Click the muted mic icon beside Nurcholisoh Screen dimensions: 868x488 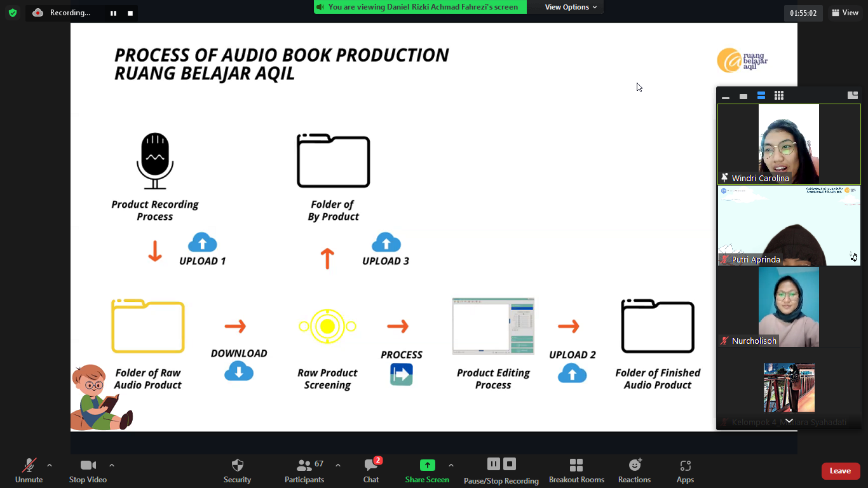click(724, 341)
